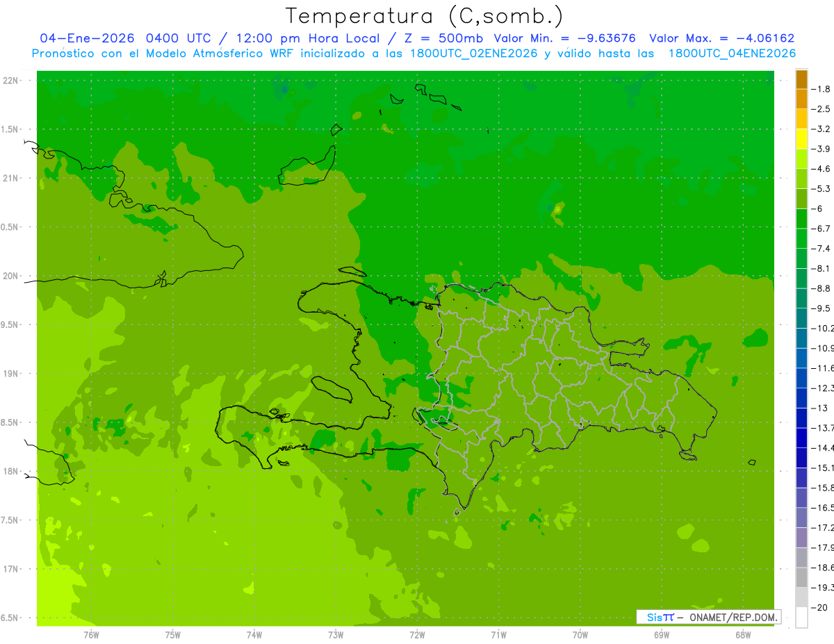
Task: Click the '74W' longitude label
Action: pos(254,634)
